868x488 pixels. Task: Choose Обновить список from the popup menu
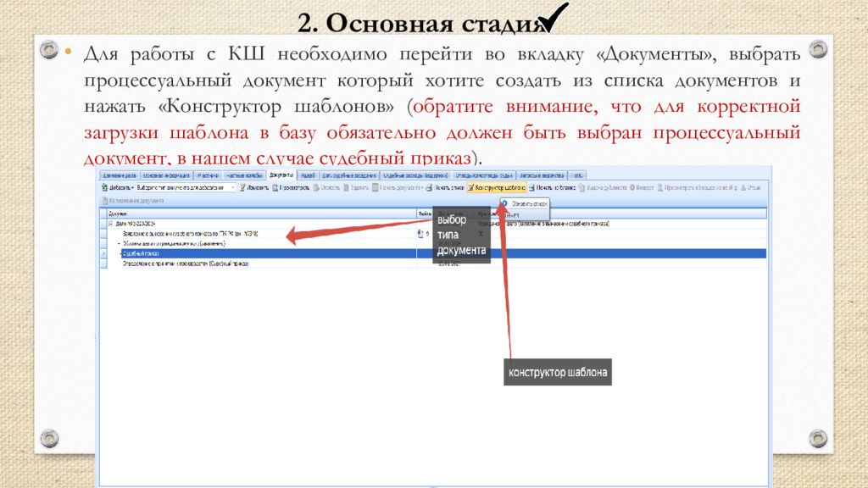[x=525, y=203]
